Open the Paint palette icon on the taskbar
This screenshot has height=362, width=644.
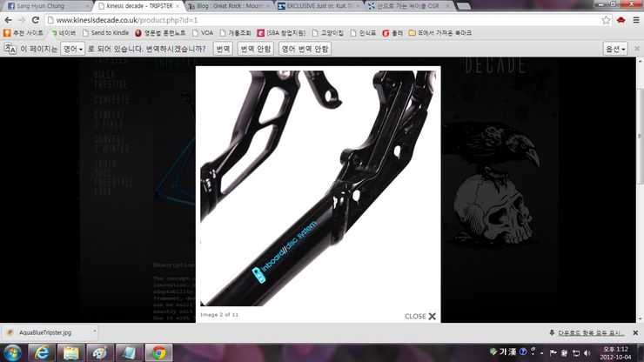click(x=100, y=353)
